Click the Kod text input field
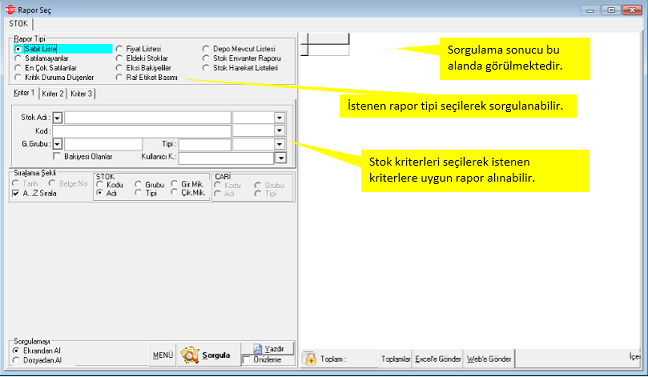 pyautogui.click(x=142, y=131)
